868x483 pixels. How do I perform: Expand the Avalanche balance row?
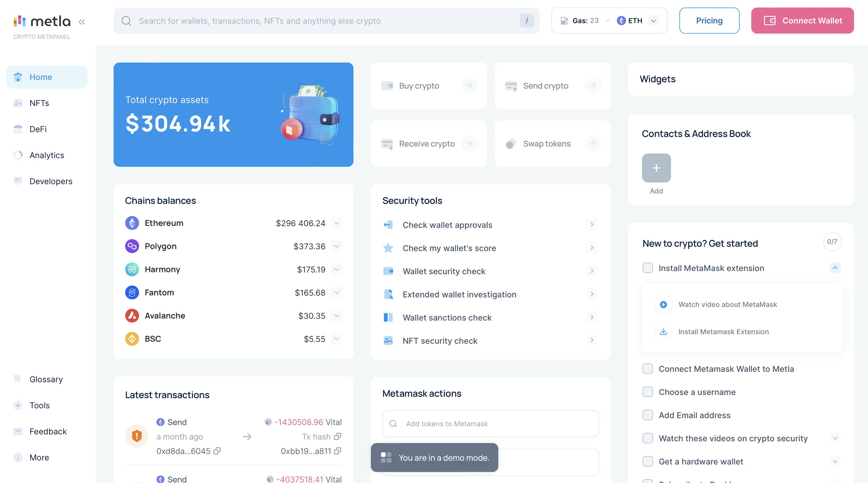coord(336,316)
